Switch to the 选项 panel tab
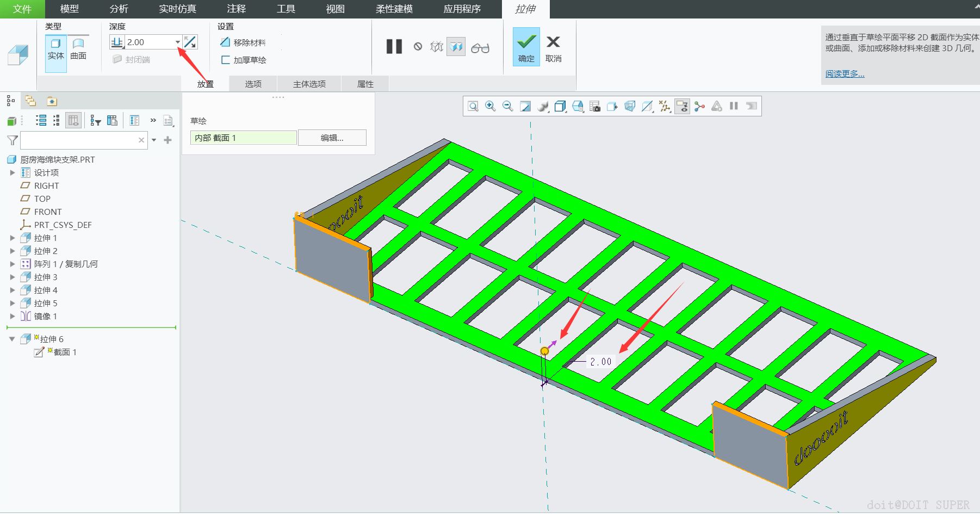Screen dimensions: 980x514 pyautogui.click(x=253, y=84)
